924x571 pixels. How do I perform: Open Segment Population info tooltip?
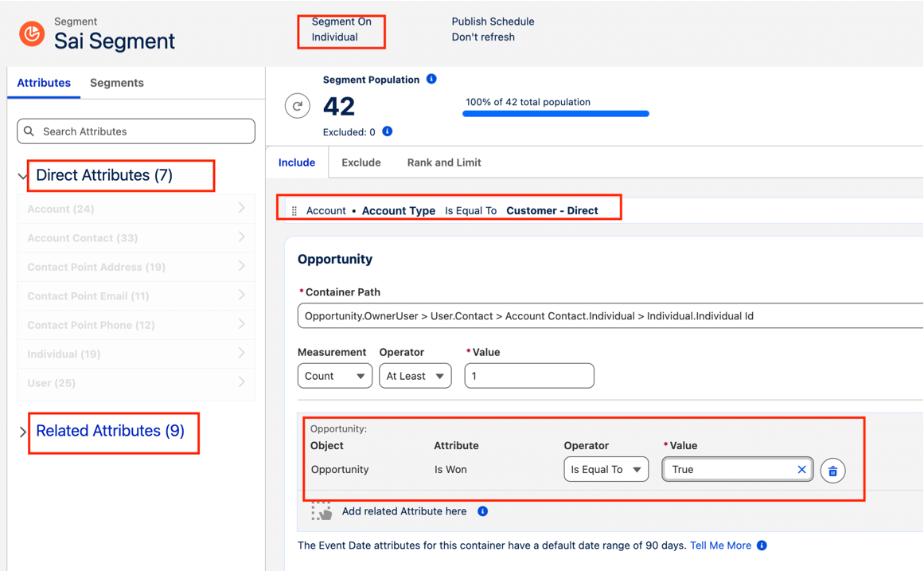tap(431, 79)
